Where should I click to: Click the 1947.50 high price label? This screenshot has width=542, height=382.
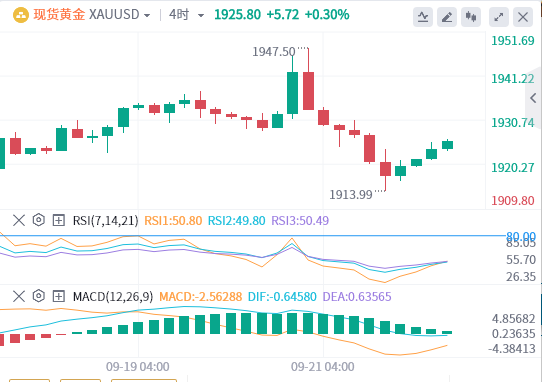(274, 52)
